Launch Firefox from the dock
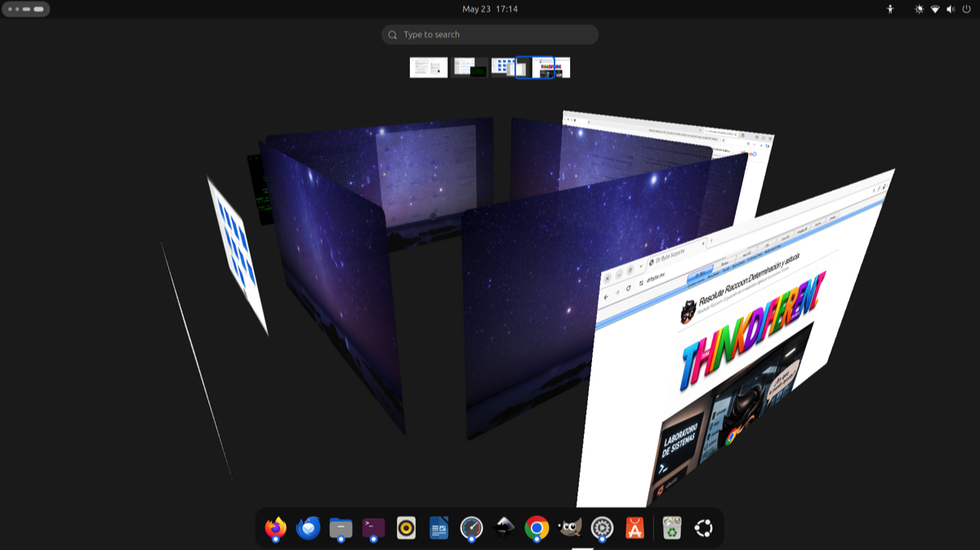Viewport: 980px width, 550px height. 276,529
